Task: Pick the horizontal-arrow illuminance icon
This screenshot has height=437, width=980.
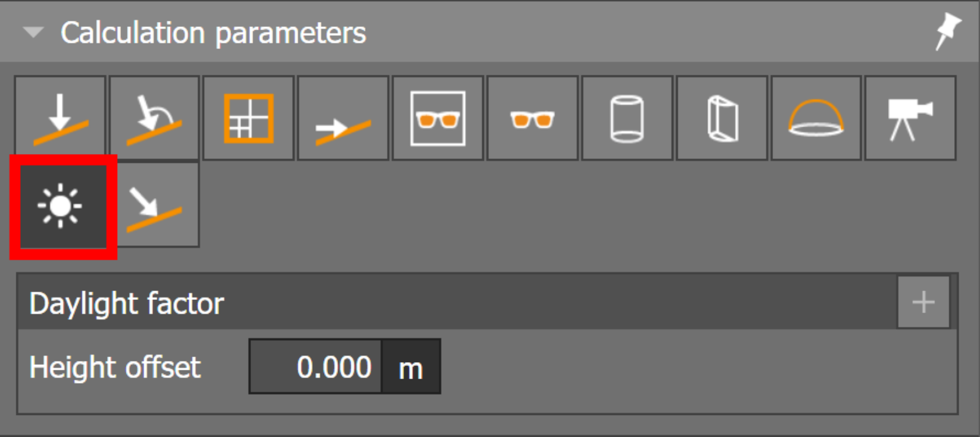Action: coord(344,118)
